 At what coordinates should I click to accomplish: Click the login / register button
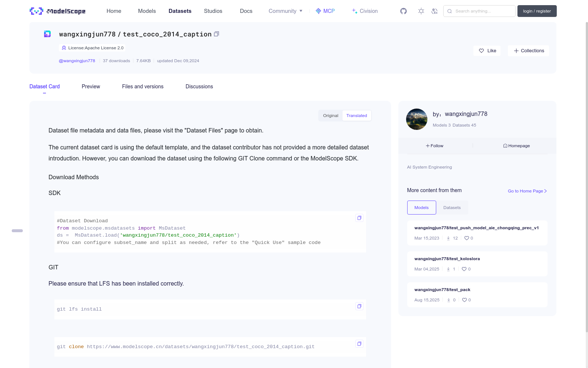[537, 11]
